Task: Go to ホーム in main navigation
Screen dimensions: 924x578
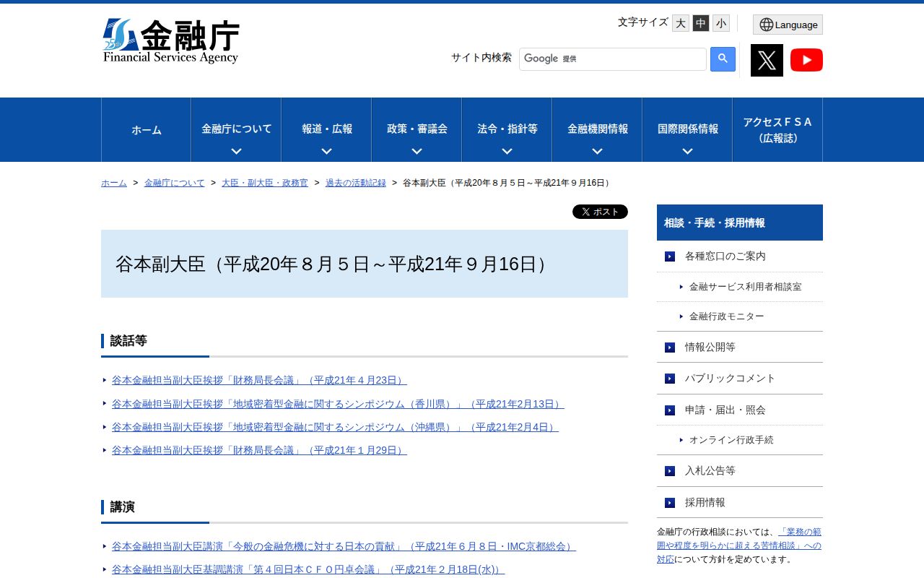Action: click(147, 130)
